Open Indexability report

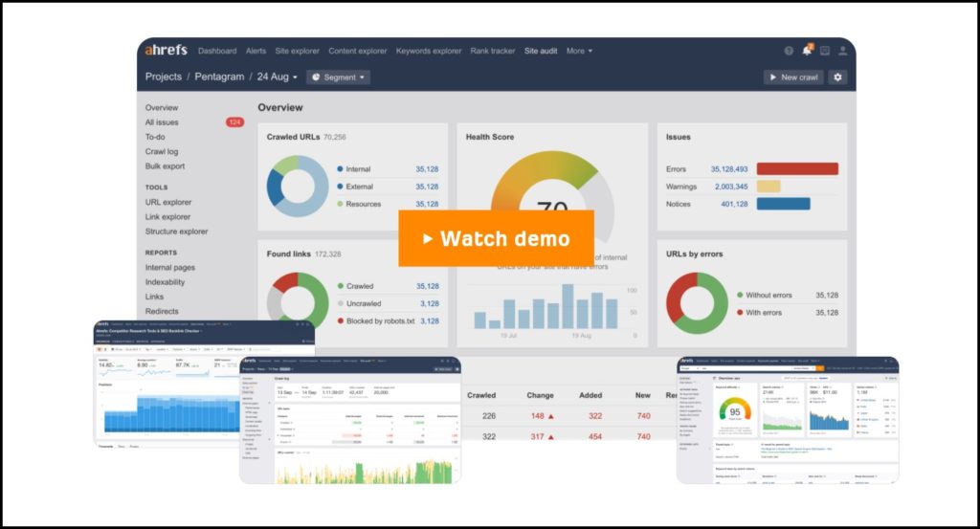pyautogui.click(x=165, y=281)
